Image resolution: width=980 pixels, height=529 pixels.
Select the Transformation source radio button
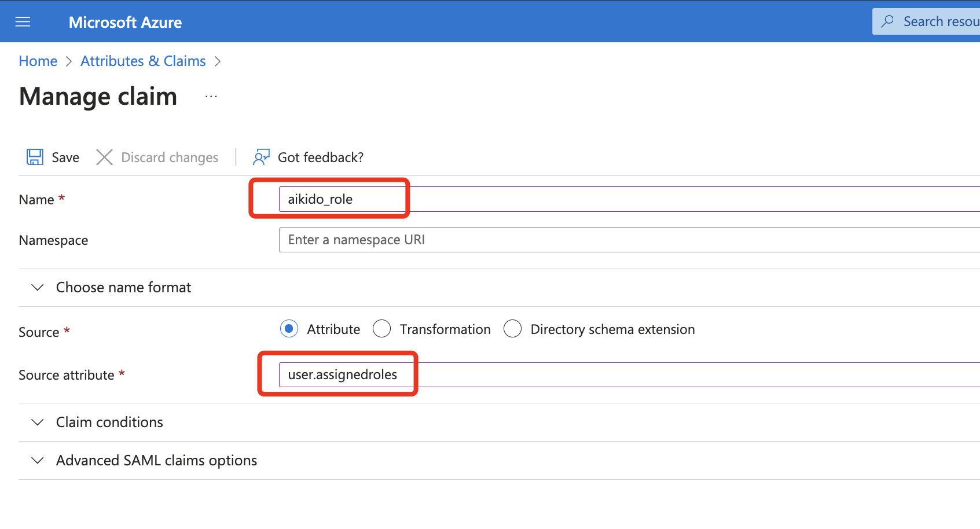[x=382, y=329]
